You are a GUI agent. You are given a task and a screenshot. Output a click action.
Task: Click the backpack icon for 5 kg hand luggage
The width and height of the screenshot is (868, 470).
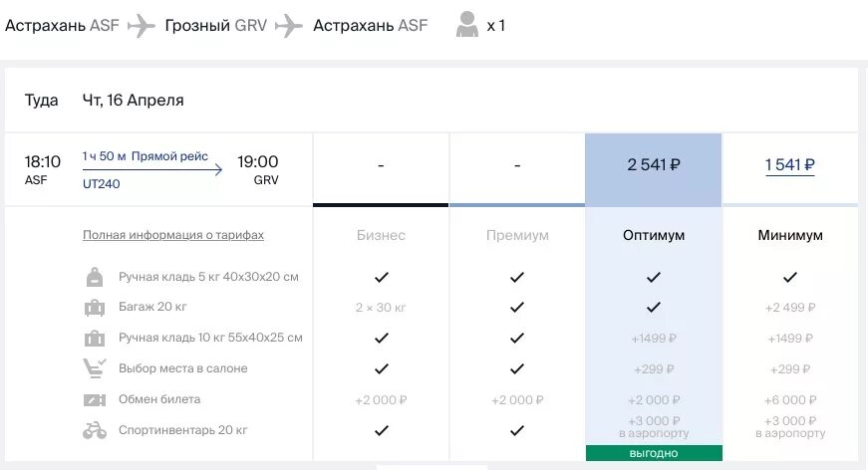click(x=95, y=277)
